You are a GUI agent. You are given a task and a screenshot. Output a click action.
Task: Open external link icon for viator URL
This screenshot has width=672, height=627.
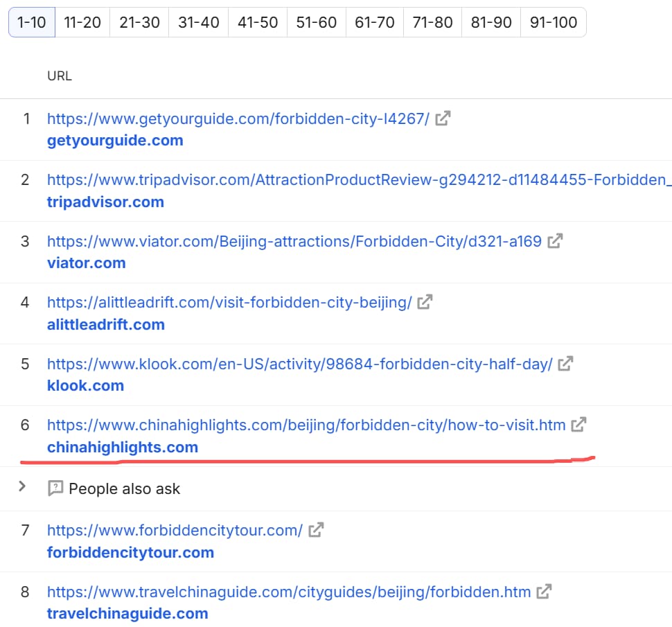(x=555, y=241)
